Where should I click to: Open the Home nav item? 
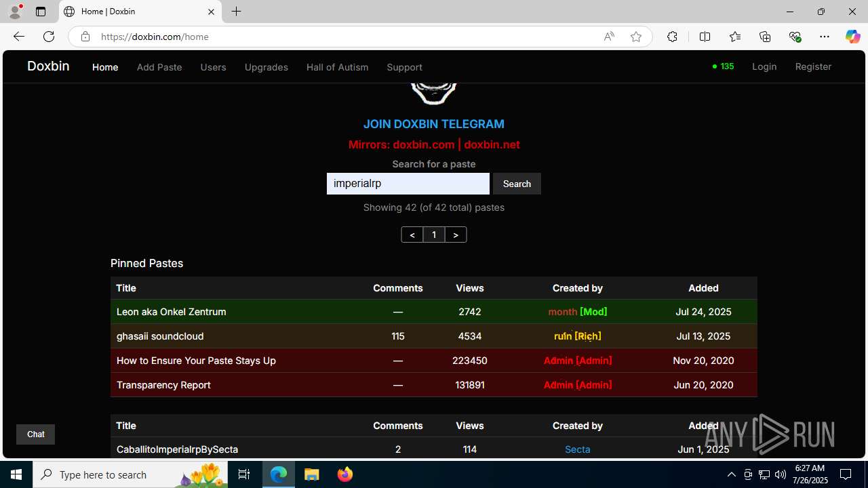(x=105, y=67)
